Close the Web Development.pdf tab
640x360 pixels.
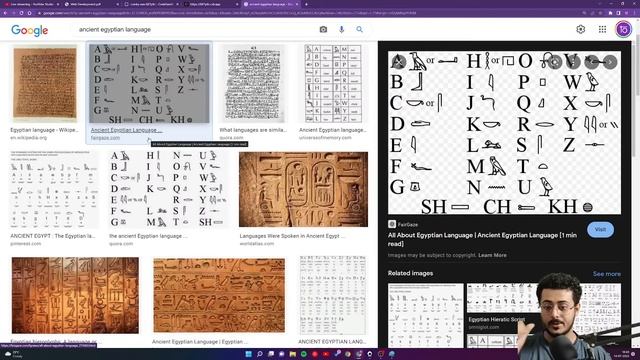(x=118, y=4)
